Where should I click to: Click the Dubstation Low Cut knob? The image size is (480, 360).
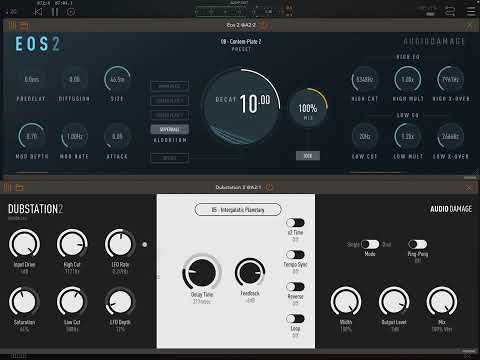[72, 302]
